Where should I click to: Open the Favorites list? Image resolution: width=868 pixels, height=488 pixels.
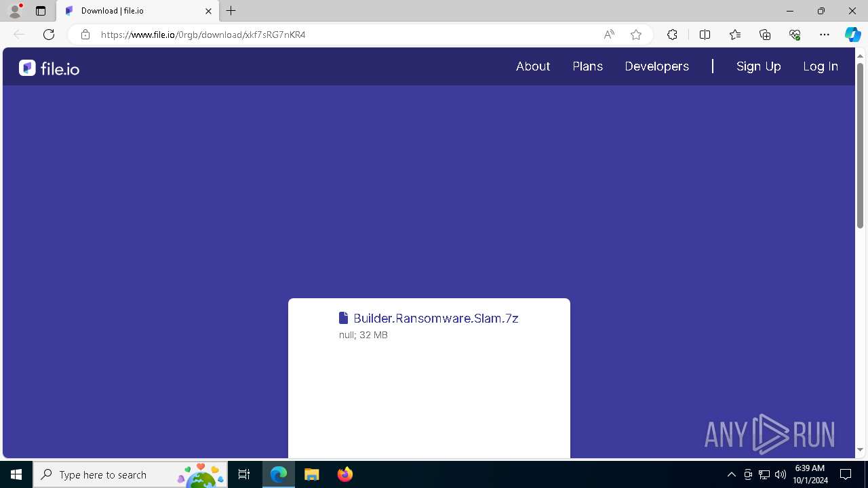point(735,35)
